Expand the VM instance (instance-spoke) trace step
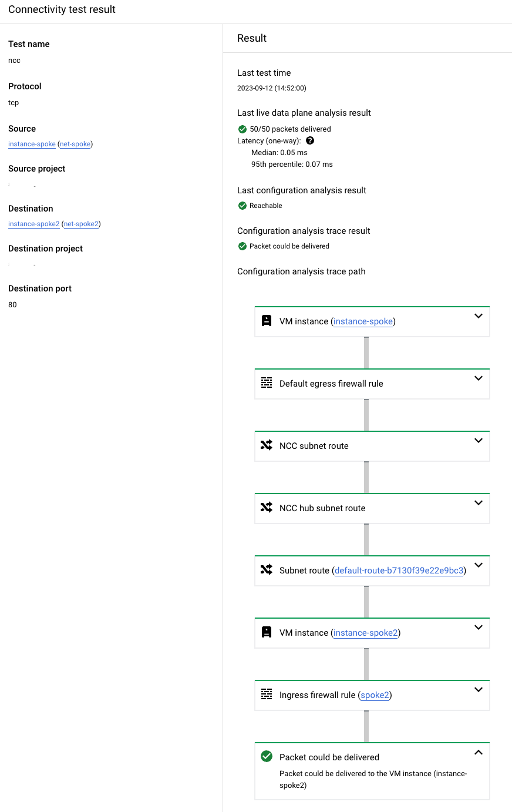Screen dimensions: 512x812 coord(479,316)
